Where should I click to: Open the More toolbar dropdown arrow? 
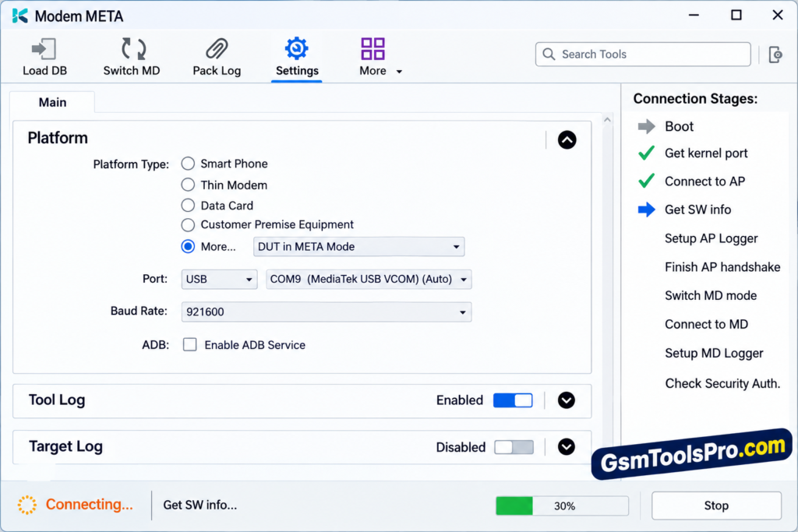400,72
